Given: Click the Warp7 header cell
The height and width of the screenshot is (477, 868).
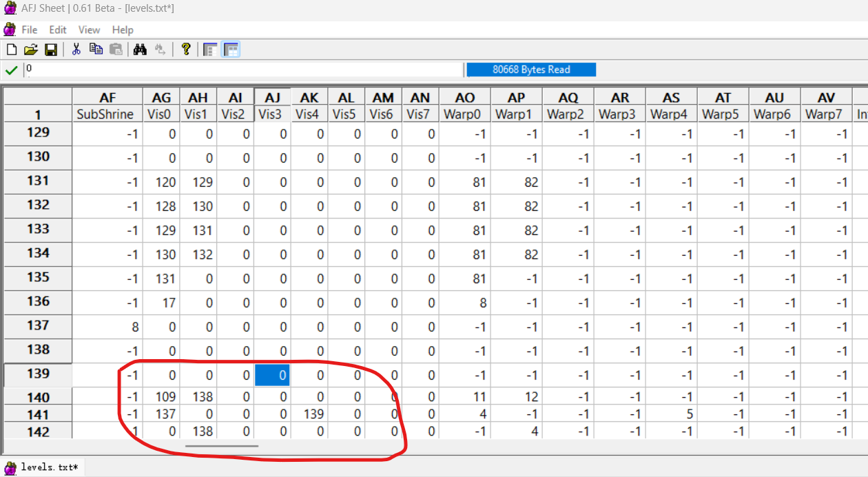Looking at the screenshot, I should pyautogui.click(x=826, y=114).
